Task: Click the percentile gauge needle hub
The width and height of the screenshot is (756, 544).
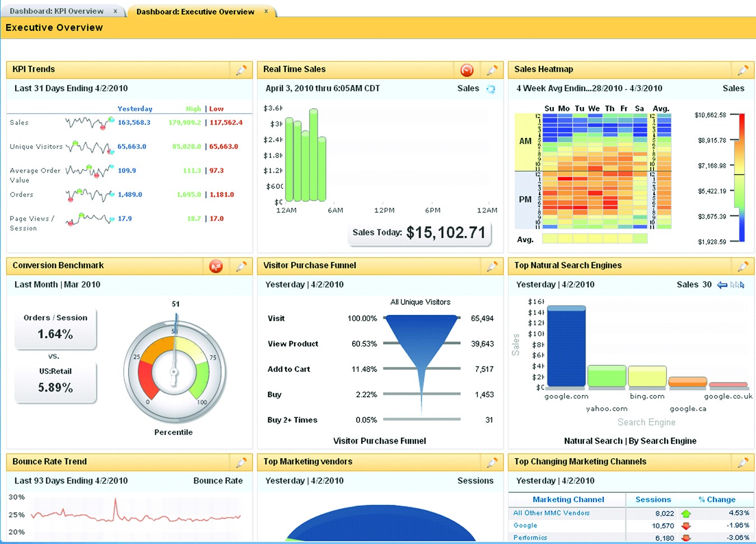Action: (174, 372)
